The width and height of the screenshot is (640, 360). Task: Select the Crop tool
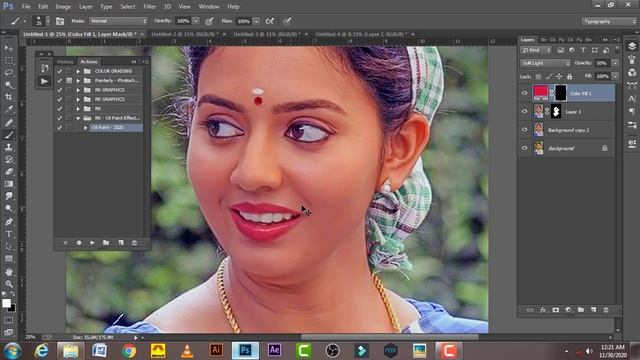(9, 97)
